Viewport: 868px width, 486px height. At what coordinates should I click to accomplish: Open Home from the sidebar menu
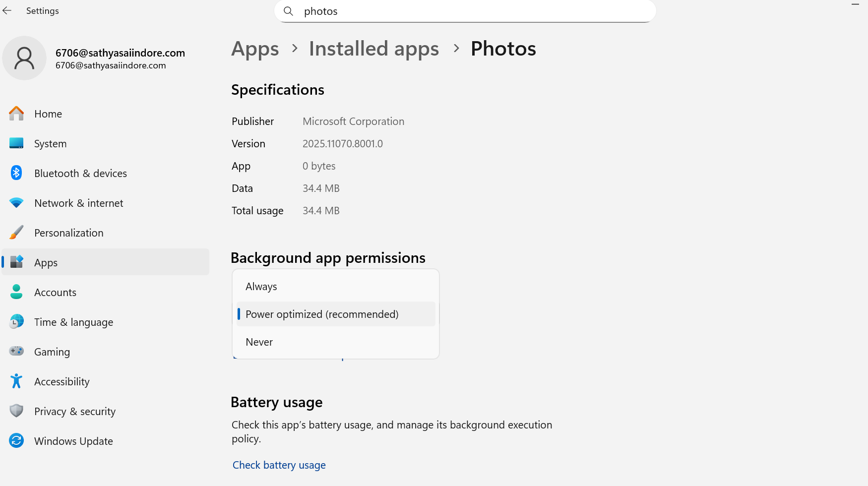pyautogui.click(x=48, y=114)
